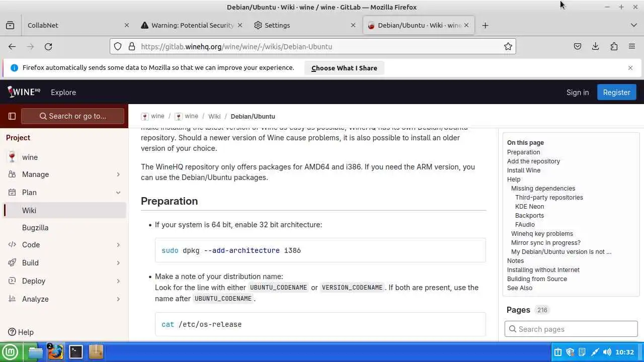Open Bugzilla in the sidebar
The height and width of the screenshot is (362, 644).
[x=64, y=227]
